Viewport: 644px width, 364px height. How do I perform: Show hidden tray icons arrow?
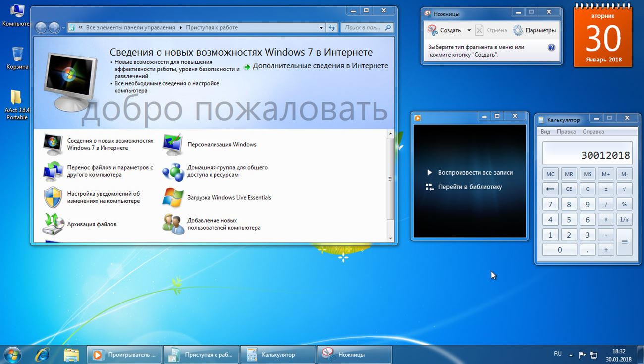[x=572, y=355]
